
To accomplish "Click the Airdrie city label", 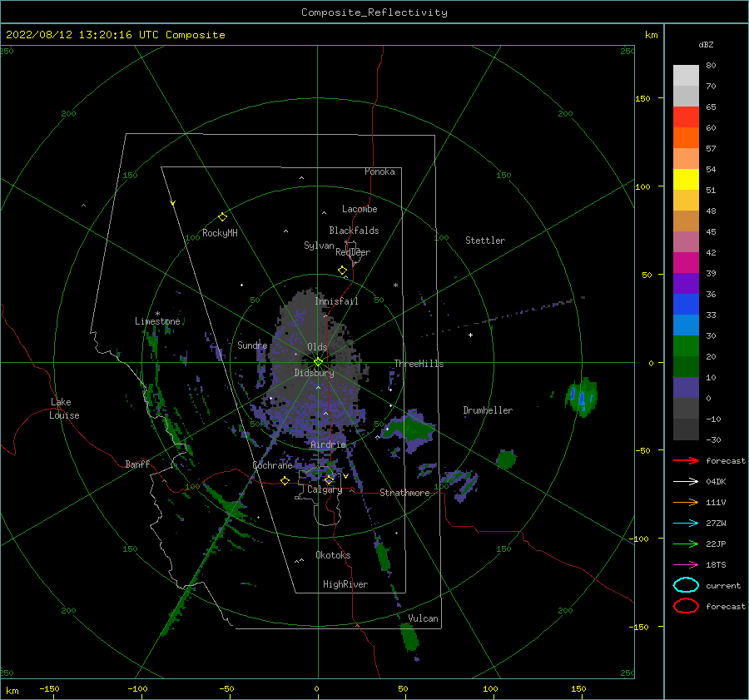I will (x=328, y=444).
